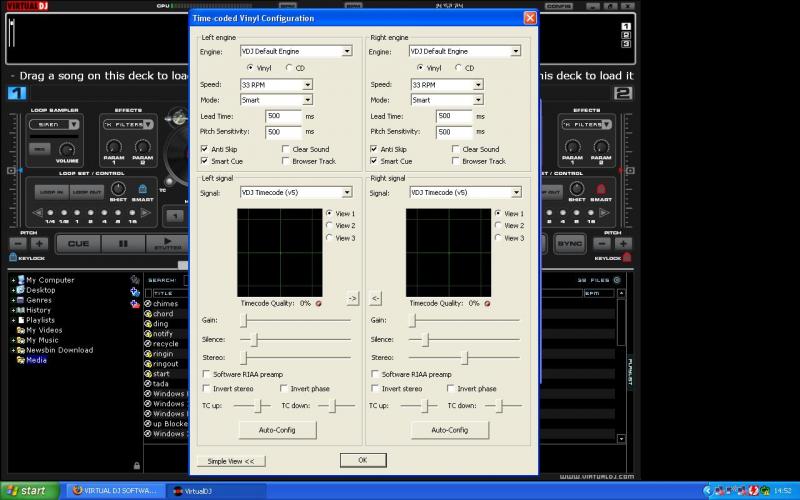Open the Siren loop sampler dropdown
Image resolution: width=800 pixels, height=500 pixels.
coord(74,124)
